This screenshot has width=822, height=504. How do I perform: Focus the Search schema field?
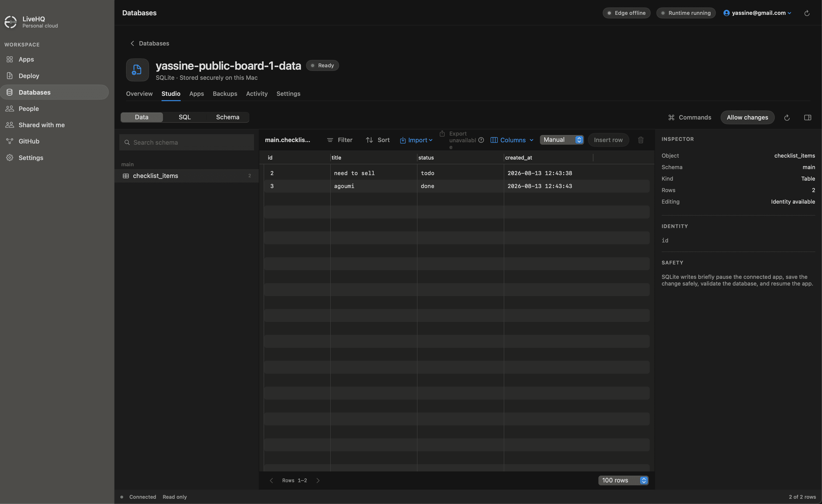186,143
